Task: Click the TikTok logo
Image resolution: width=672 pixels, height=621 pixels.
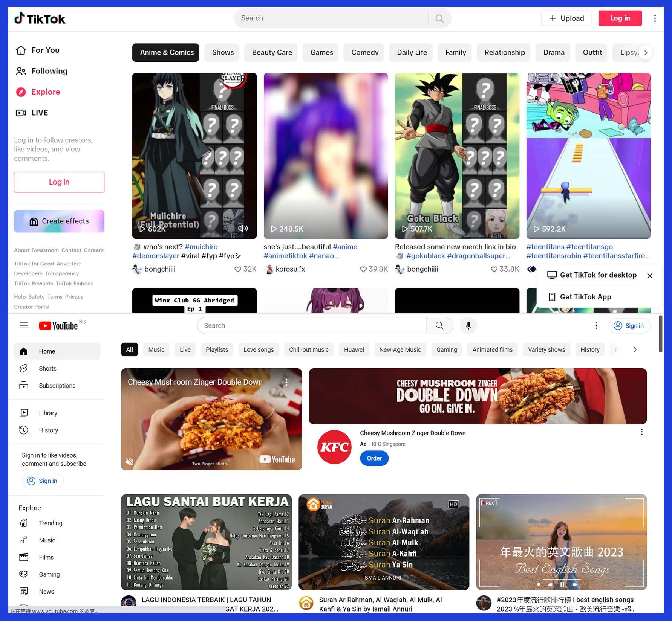Action: pyautogui.click(x=40, y=18)
